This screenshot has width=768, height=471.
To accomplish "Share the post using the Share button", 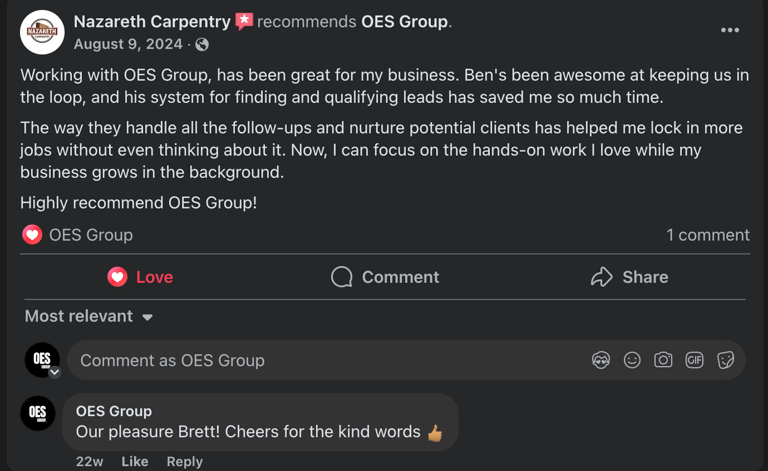I will click(629, 277).
